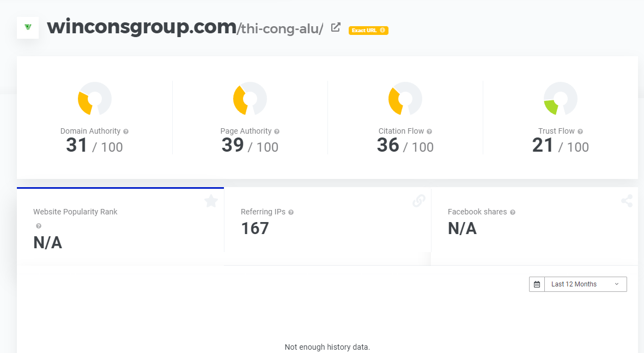Click the winconsgroup.com domain title
The image size is (644, 353).
[x=142, y=27]
